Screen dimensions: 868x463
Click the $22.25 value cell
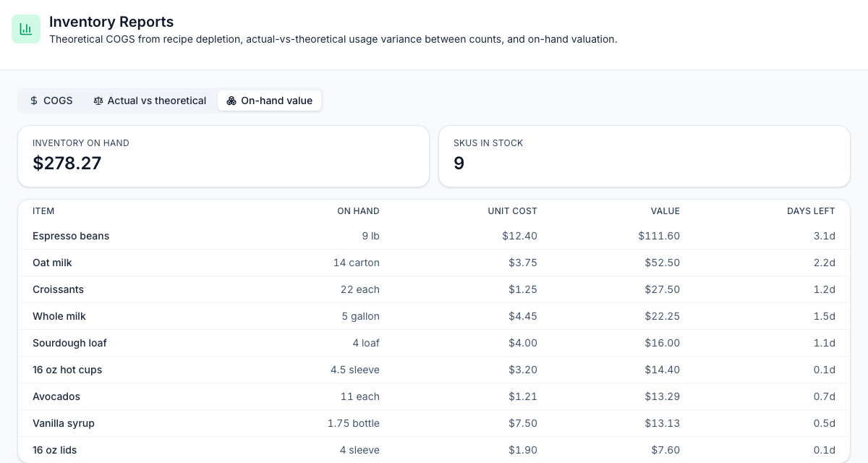pos(663,316)
